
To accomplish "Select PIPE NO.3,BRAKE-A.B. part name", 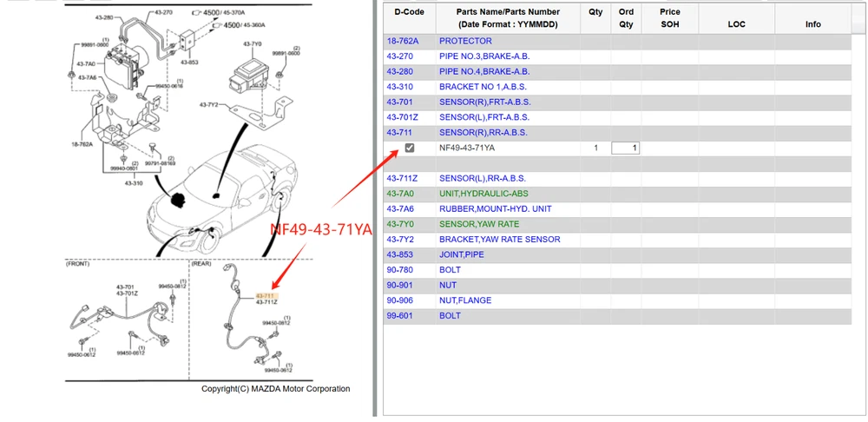I will coord(483,56).
